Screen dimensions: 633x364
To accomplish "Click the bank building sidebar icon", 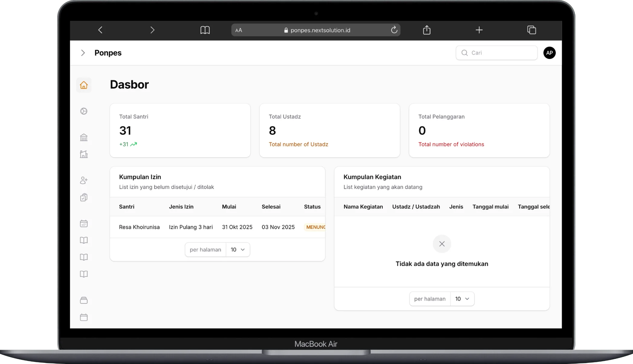I will tap(84, 138).
